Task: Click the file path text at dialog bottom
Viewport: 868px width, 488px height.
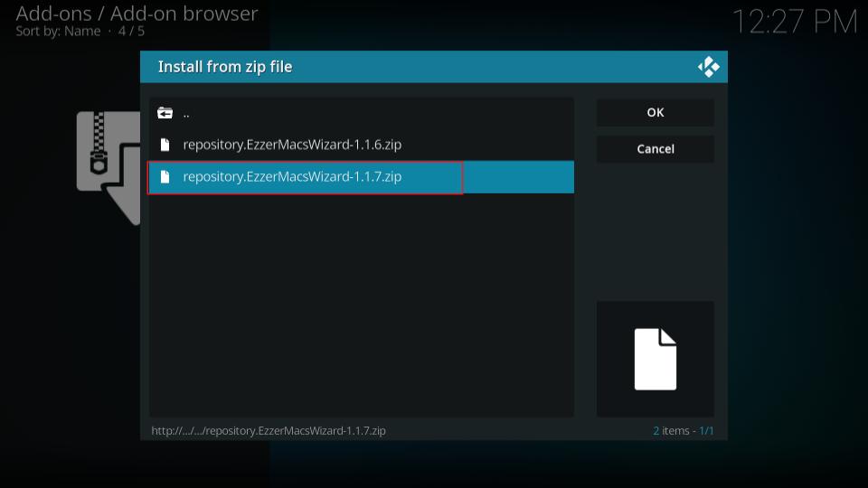Action: 269,430
